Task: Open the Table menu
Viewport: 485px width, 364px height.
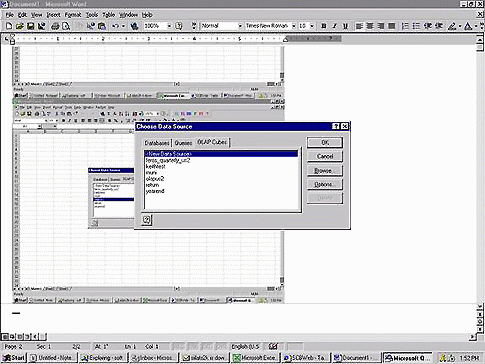Action: [x=108, y=15]
